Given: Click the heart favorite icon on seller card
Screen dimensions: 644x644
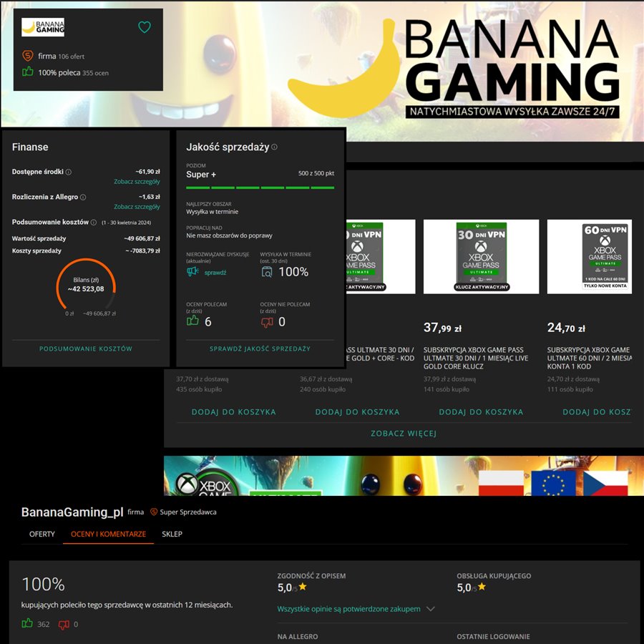Looking at the screenshot, I should pos(144,27).
